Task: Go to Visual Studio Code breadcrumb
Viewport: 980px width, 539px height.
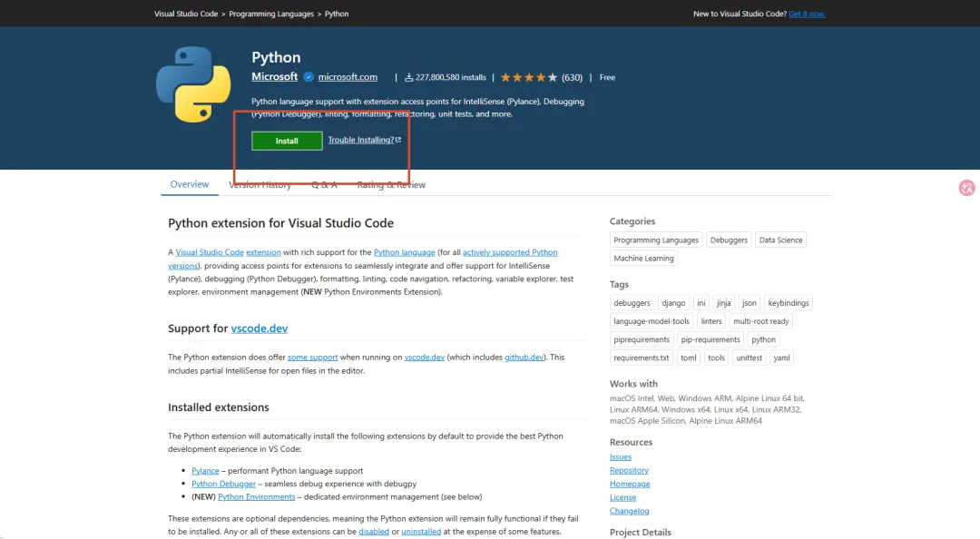Action: point(186,14)
